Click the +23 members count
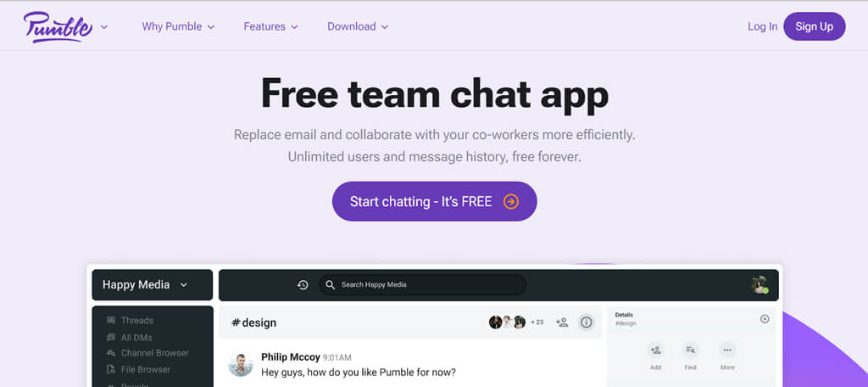The height and width of the screenshot is (387, 868). click(537, 322)
